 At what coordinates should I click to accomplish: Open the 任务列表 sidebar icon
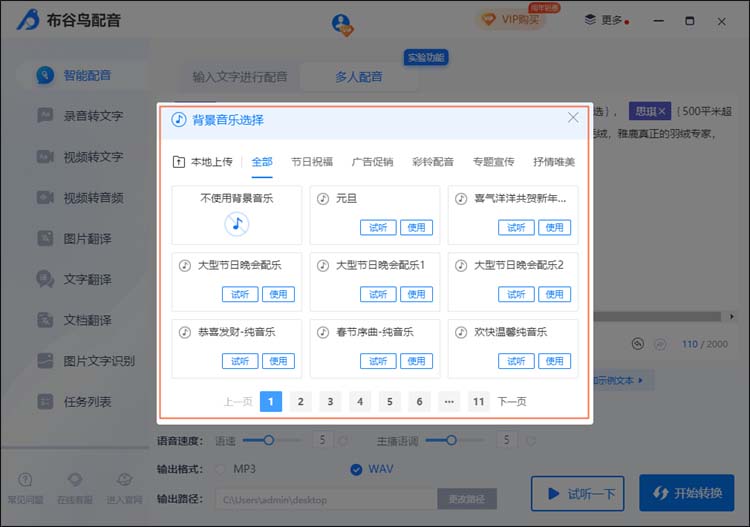point(45,401)
